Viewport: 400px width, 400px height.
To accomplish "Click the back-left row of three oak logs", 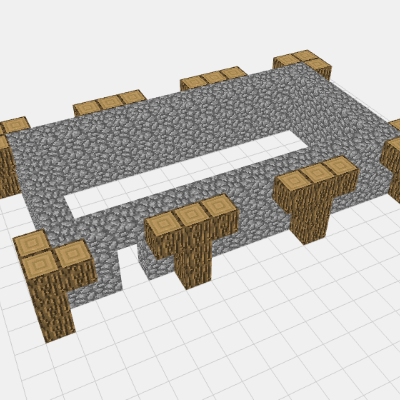I will pos(109,103).
